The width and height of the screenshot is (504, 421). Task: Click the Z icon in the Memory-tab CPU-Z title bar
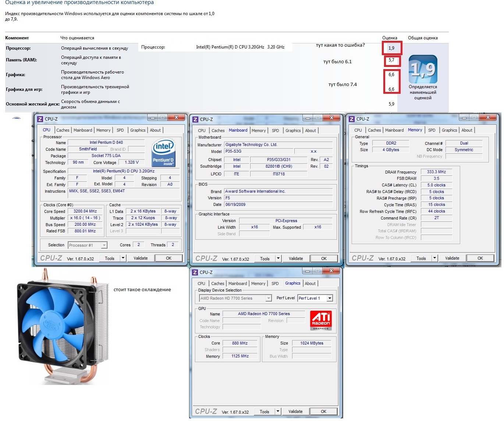(352, 119)
